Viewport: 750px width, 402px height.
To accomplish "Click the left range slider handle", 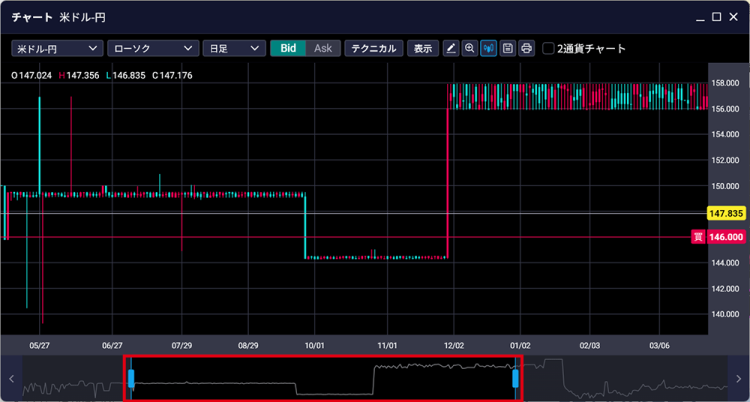I will 131,378.
